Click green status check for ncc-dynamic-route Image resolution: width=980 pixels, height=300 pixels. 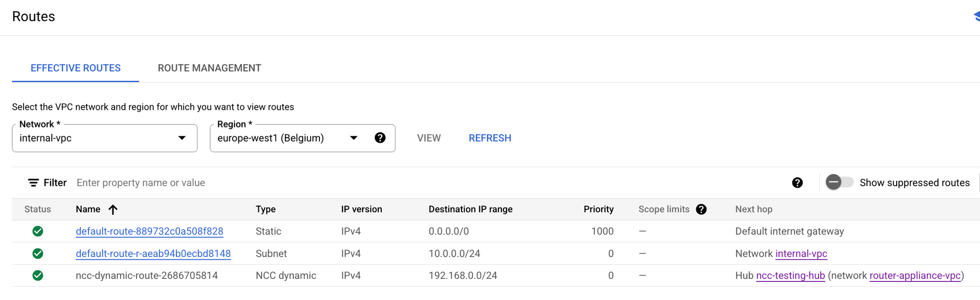38,275
